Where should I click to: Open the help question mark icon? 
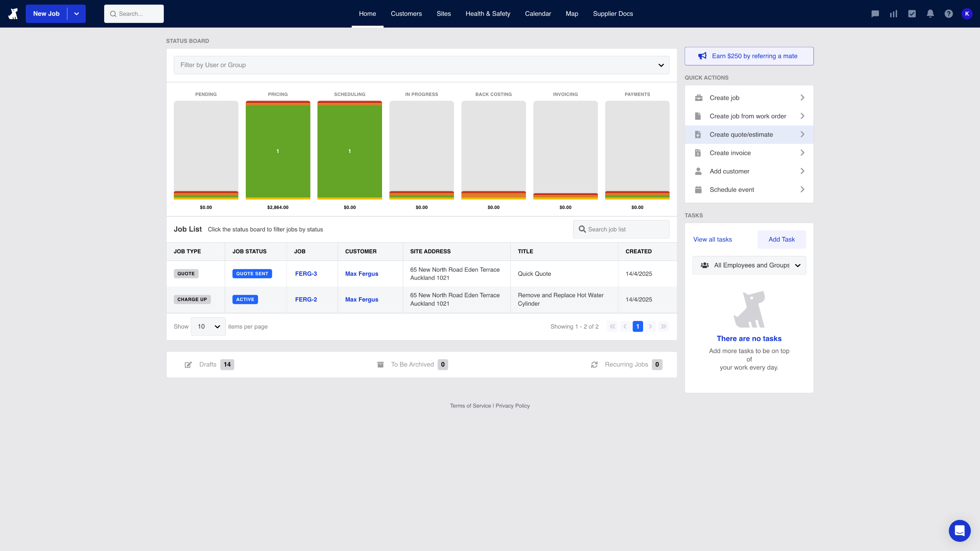click(949, 14)
